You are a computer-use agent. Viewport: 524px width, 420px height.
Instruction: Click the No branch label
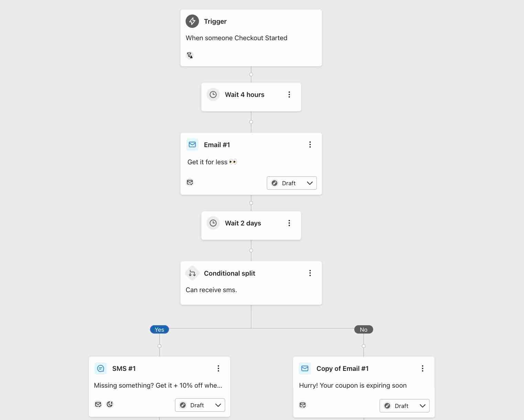(x=363, y=329)
